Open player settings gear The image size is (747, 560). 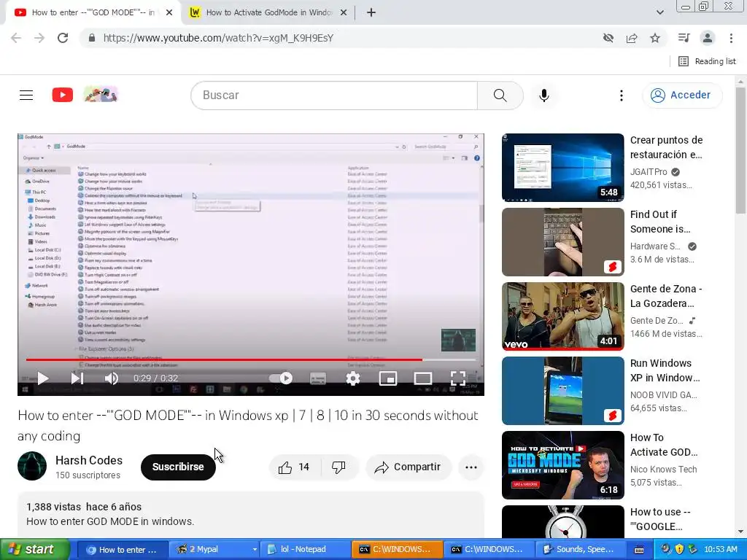353,378
